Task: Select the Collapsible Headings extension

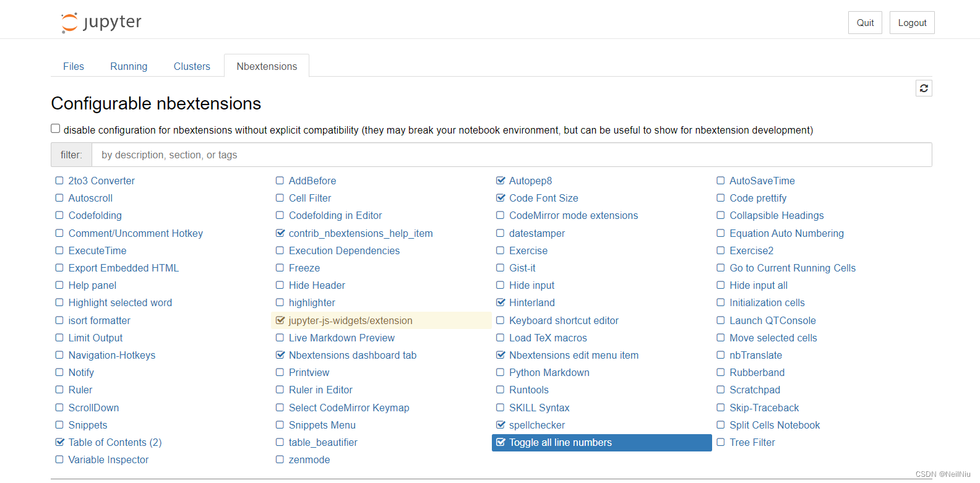Action: (x=776, y=215)
